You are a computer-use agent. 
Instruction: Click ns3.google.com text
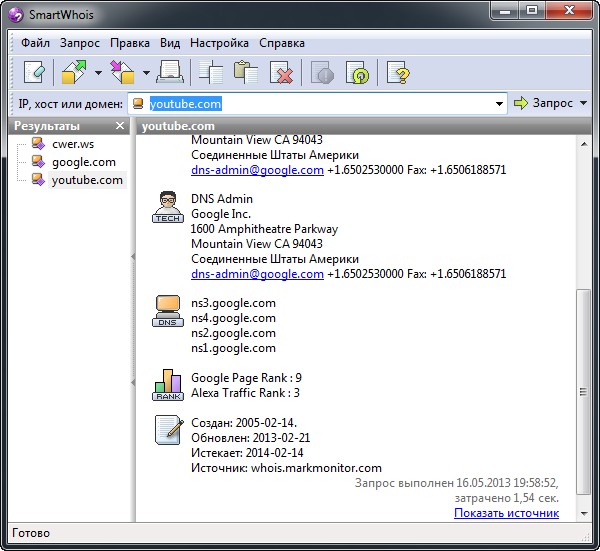[233, 303]
